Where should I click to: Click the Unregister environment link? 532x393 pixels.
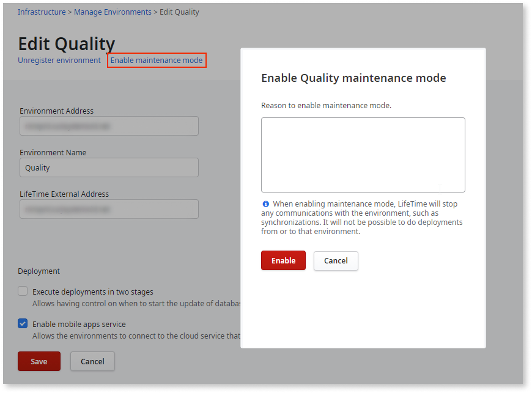click(x=59, y=61)
